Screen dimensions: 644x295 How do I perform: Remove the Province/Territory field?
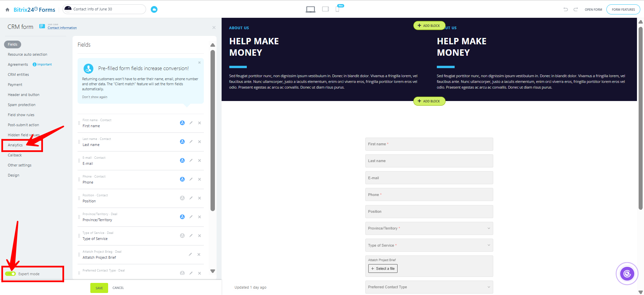click(x=199, y=217)
